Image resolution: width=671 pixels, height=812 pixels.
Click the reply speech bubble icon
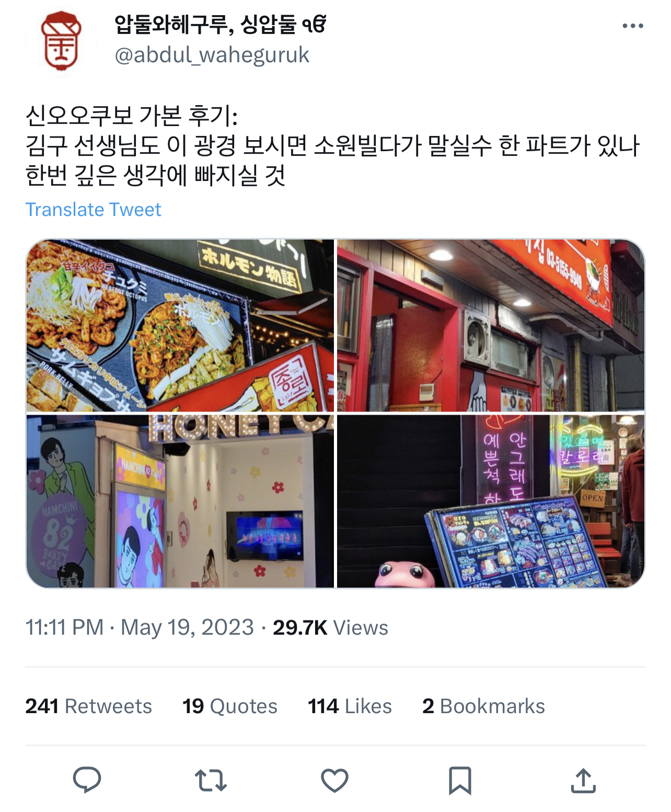click(x=87, y=780)
